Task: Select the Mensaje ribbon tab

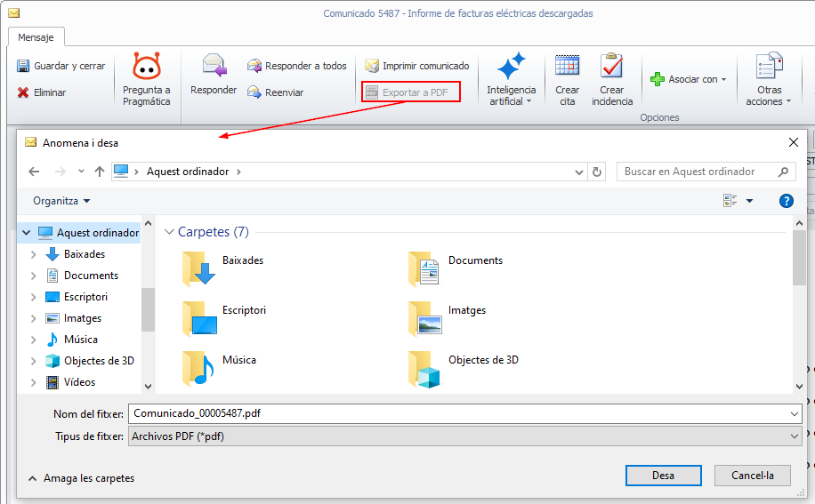Action: (x=36, y=37)
